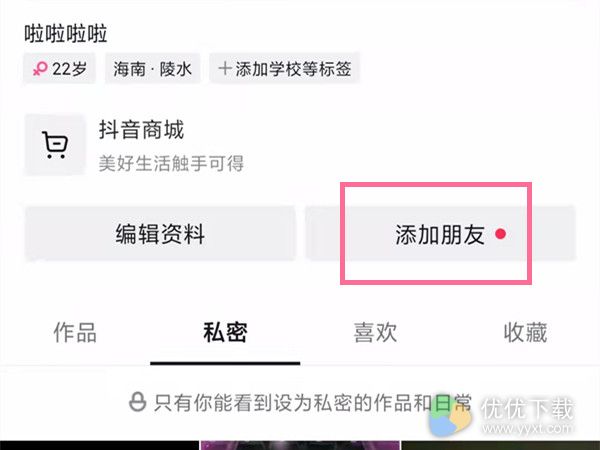The image size is (600, 450).
Task: Switch to the 作品 tab
Action: [x=75, y=332]
